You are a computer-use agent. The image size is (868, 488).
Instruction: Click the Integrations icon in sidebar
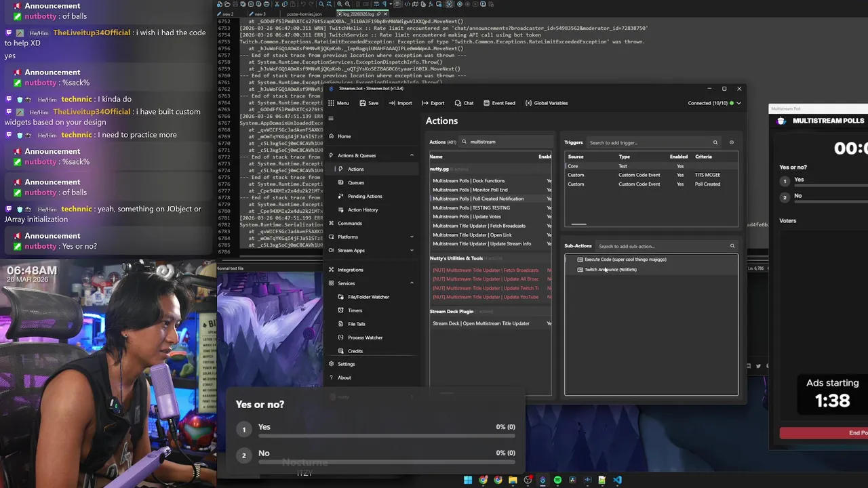click(x=331, y=270)
